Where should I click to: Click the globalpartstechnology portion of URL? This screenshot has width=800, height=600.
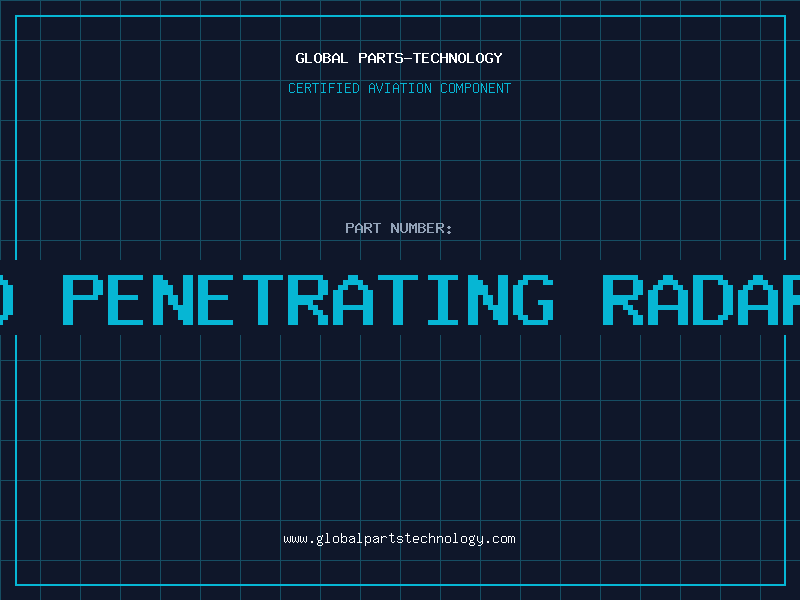[399, 539]
